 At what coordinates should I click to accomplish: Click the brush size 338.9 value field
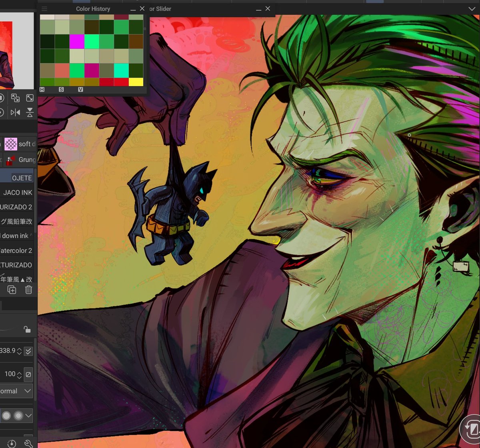pyautogui.click(x=8, y=351)
